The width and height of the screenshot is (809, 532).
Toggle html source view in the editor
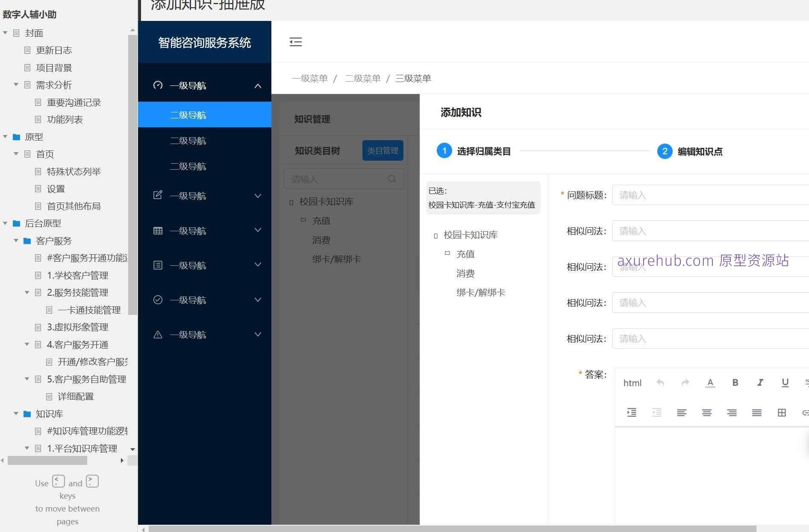[x=632, y=383]
